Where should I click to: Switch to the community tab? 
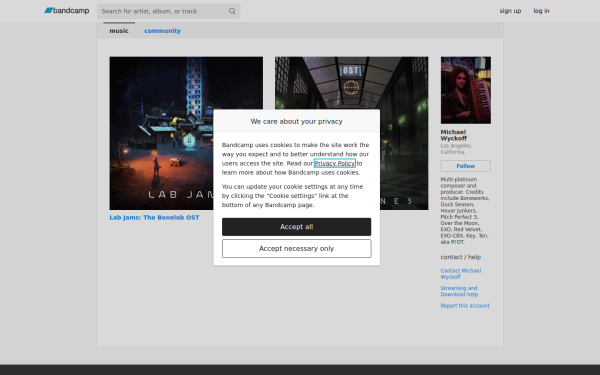click(162, 31)
